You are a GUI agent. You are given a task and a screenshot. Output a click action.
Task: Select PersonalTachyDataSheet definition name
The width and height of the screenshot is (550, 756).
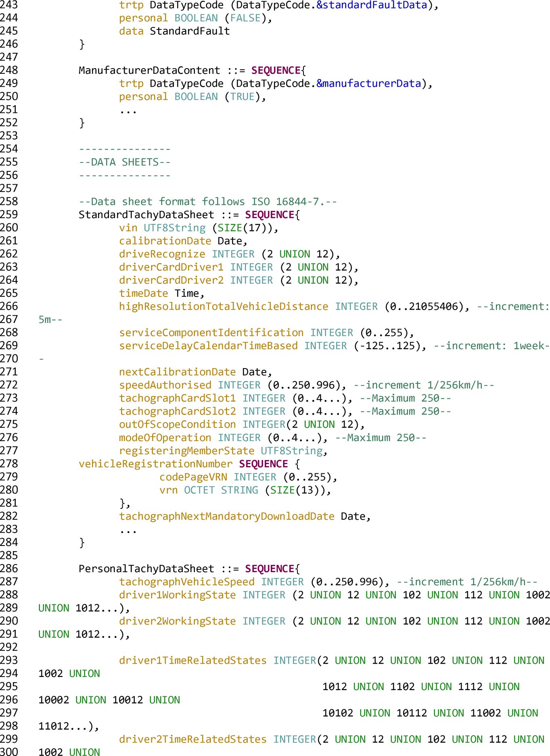coord(146,569)
